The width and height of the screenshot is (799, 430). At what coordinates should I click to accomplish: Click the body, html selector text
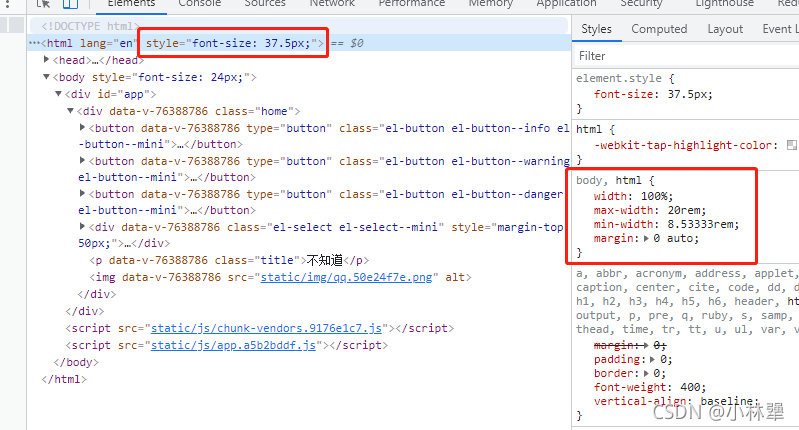[608, 180]
